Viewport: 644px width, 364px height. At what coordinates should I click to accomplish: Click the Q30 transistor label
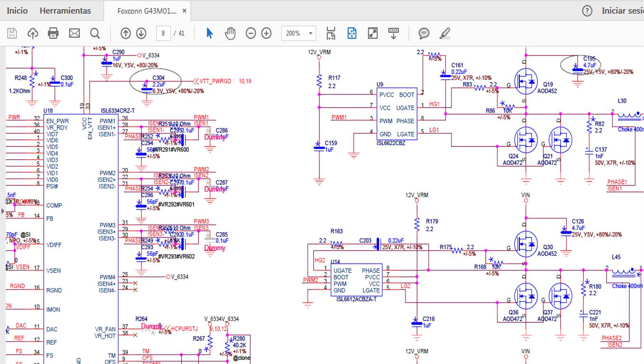(547, 247)
